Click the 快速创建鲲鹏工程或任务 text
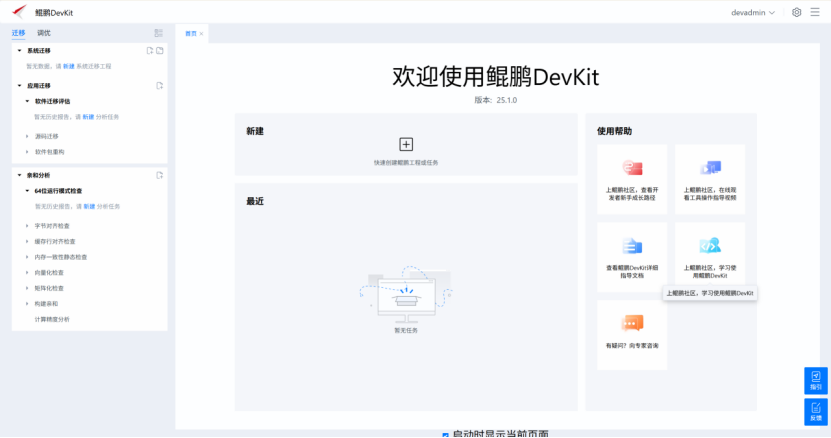 coord(406,163)
